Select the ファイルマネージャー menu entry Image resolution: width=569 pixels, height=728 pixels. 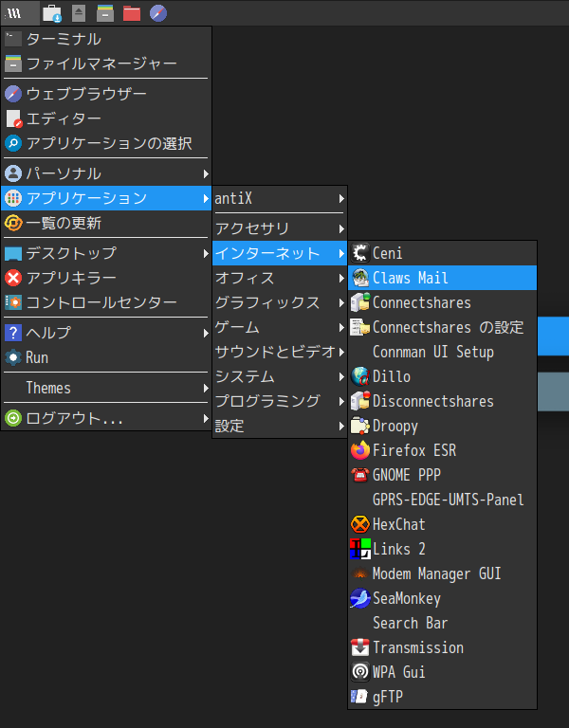coord(106,64)
